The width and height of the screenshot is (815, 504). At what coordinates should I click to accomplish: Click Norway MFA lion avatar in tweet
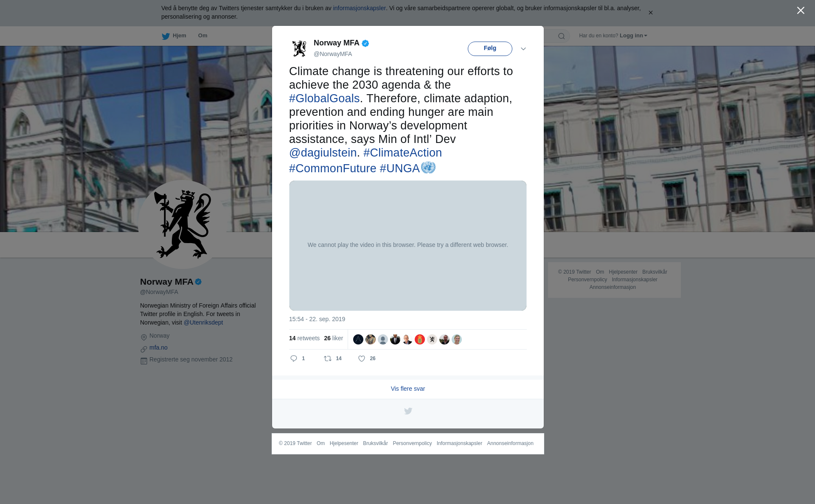pos(299,48)
